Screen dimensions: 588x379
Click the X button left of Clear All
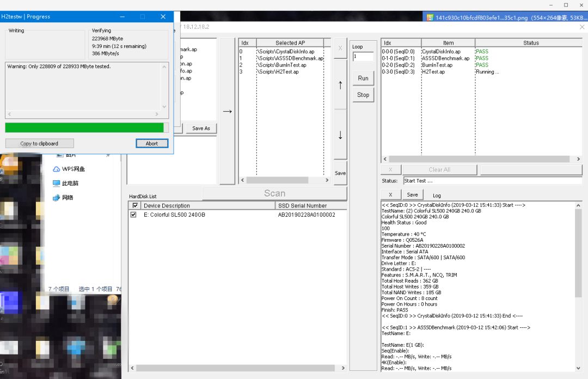click(390, 169)
